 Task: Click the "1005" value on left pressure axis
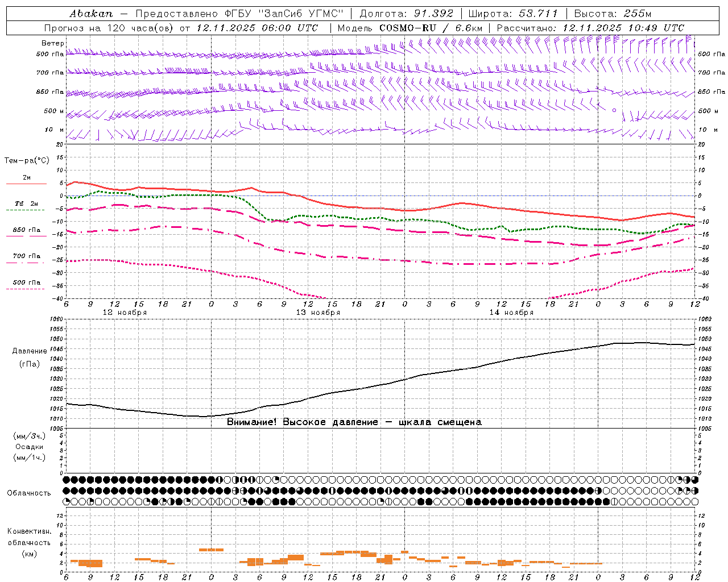click(x=57, y=429)
